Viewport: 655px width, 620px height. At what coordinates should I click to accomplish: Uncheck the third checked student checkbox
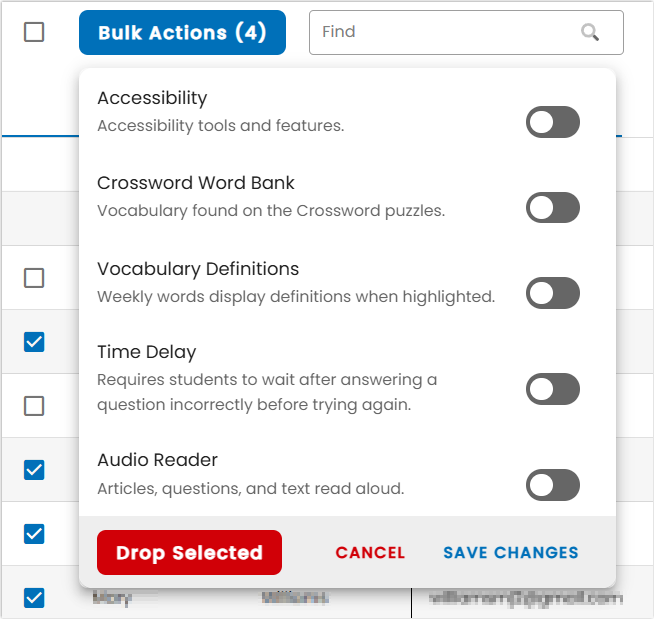pos(34,534)
